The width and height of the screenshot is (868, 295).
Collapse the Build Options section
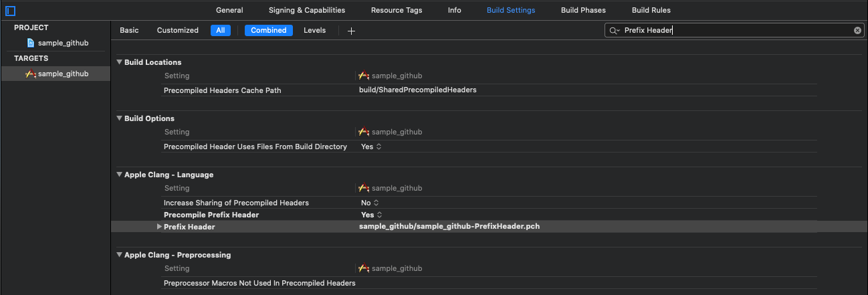click(119, 118)
